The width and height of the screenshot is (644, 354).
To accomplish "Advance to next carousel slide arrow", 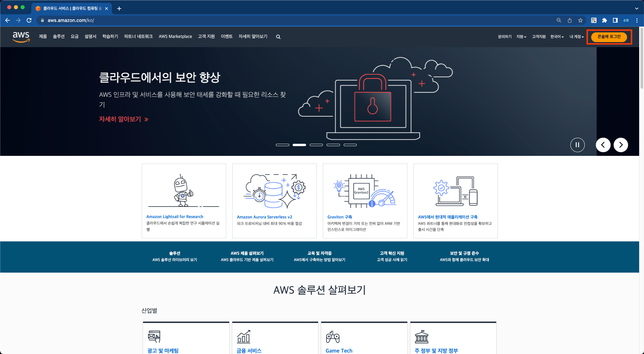I will pyautogui.click(x=621, y=145).
